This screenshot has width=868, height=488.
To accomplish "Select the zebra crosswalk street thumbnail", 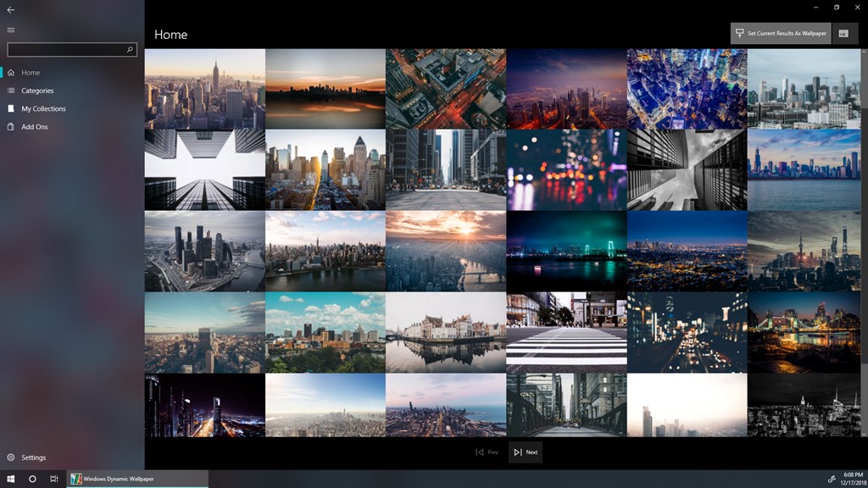I will (566, 332).
